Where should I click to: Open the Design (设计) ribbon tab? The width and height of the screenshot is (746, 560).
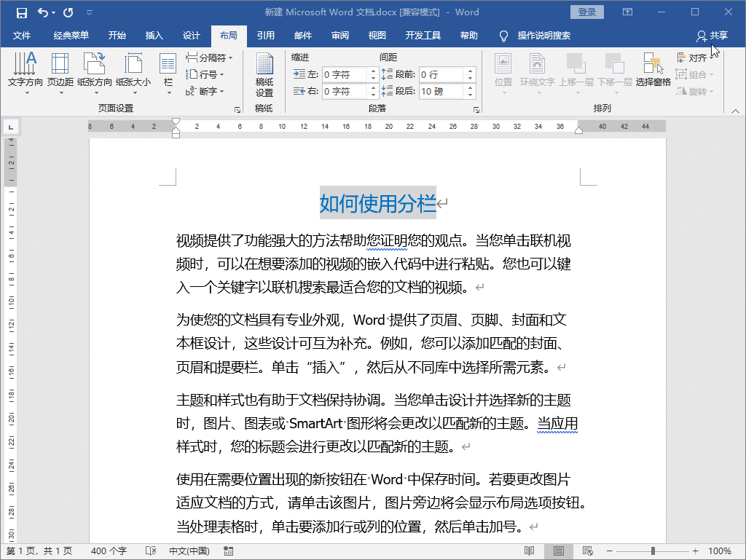[191, 36]
